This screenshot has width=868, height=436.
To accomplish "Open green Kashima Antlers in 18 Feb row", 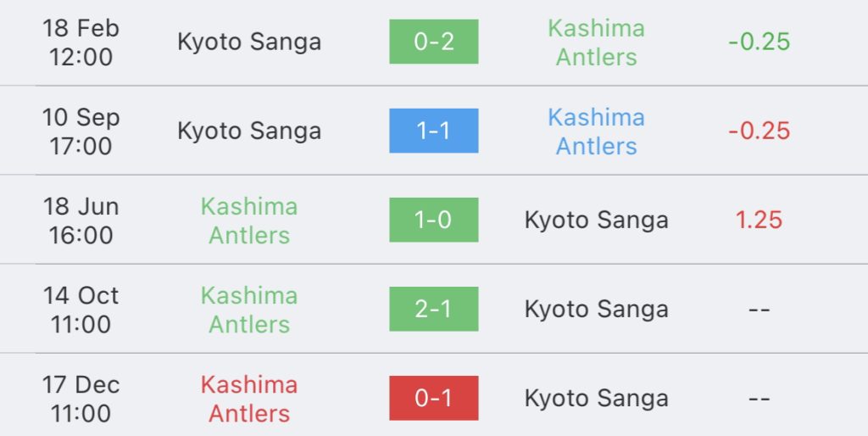I will [596, 42].
